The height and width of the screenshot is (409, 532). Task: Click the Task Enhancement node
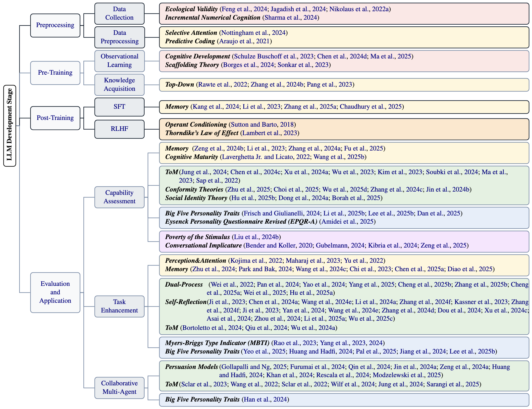(119, 306)
